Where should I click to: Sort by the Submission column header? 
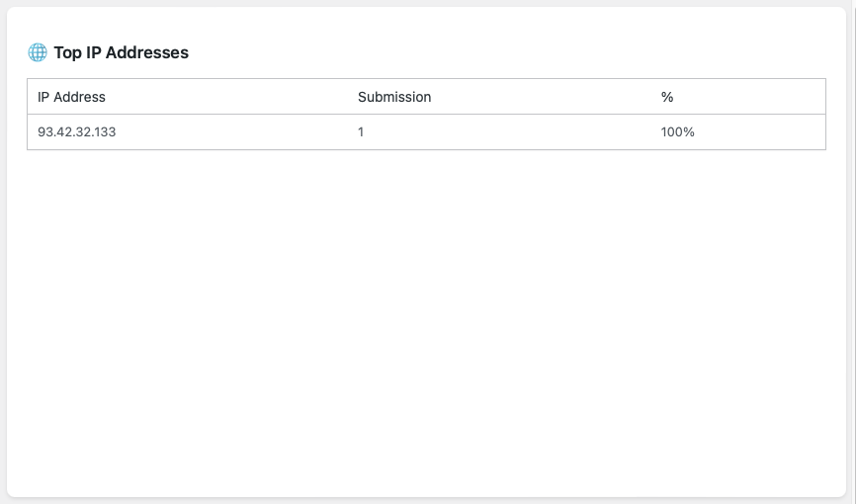click(394, 97)
